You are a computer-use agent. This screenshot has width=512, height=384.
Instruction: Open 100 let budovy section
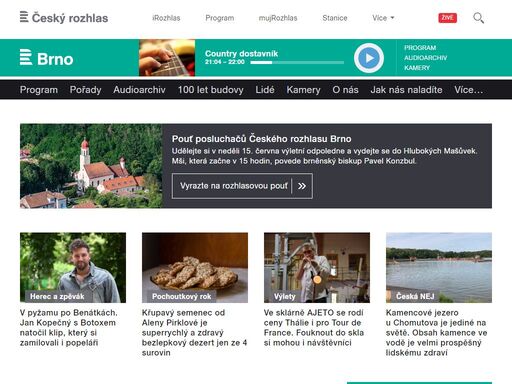click(x=210, y=90)
